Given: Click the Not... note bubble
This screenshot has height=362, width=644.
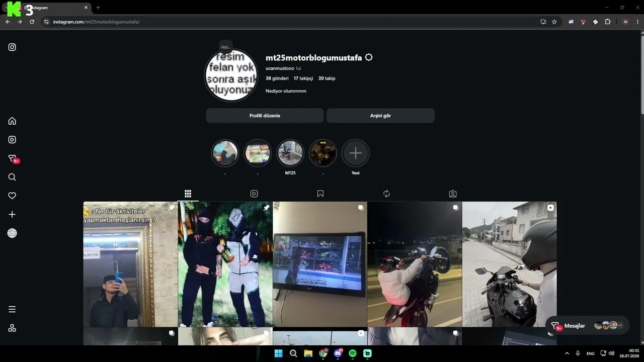Looking at the screenshot, I should [225, 47].
